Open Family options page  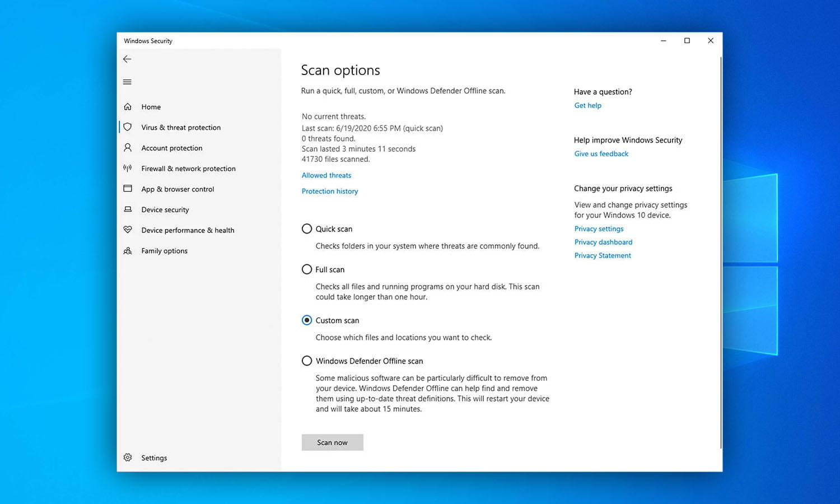(x=164, y=251)
